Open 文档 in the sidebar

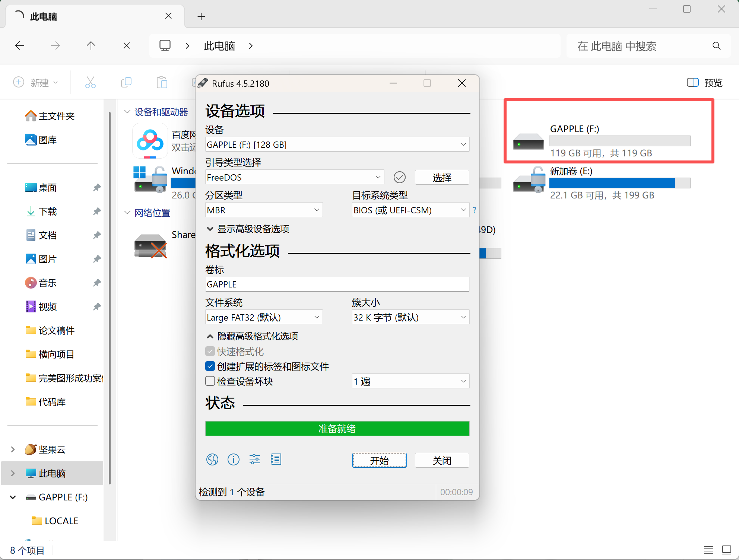click(x=41, y=235)
